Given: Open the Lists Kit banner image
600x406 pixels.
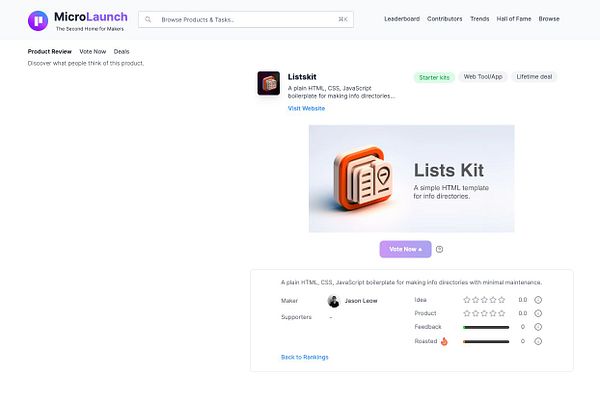Looking at the screenshot, I should (x=412, y=179).
